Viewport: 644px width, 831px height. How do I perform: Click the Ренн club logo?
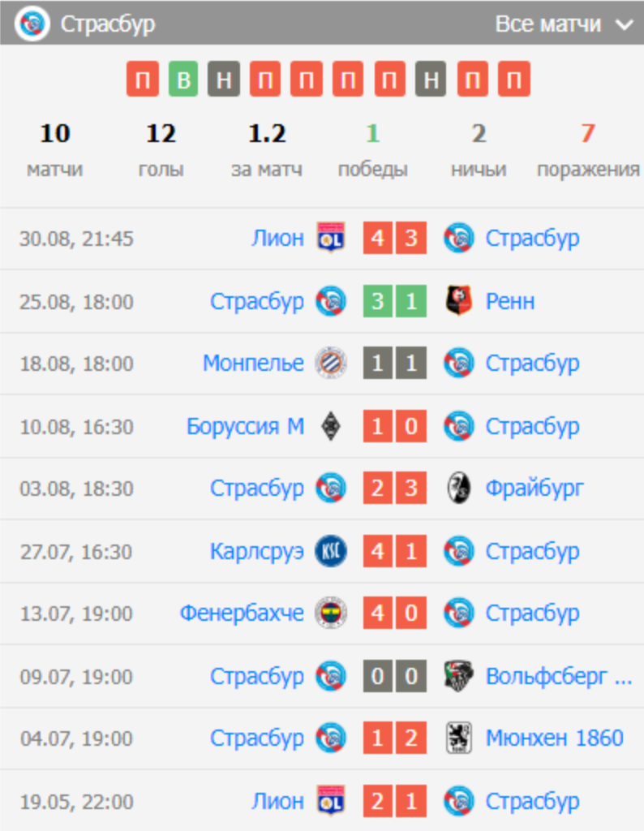[x=459, y=300]
